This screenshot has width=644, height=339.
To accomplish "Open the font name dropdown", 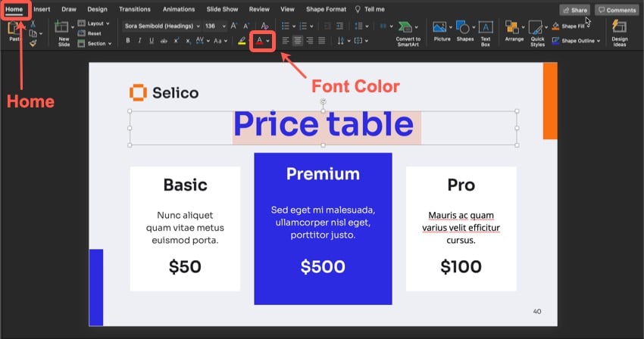I will 157,26.
